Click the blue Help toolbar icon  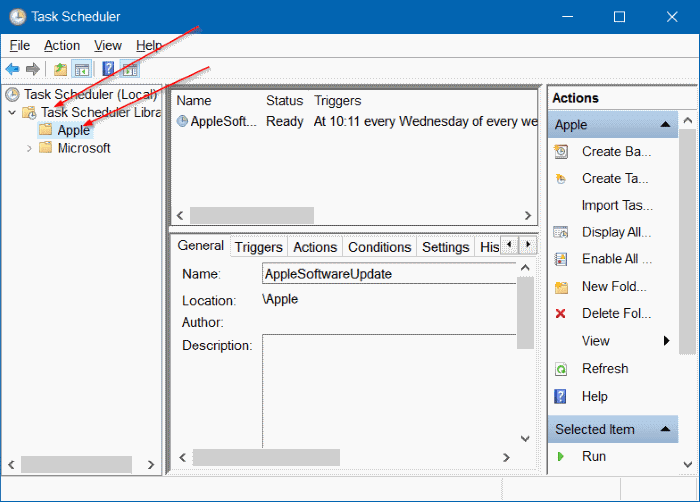click(x=108, y=69)
